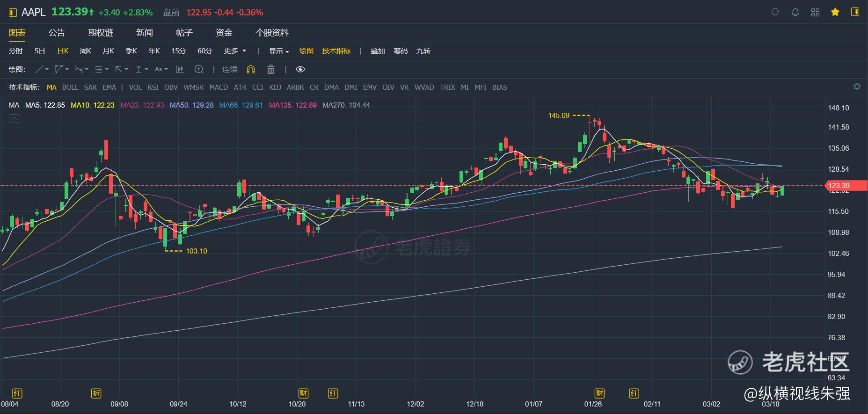Select the polyline shape drawing tool

[x=58, y=69]
